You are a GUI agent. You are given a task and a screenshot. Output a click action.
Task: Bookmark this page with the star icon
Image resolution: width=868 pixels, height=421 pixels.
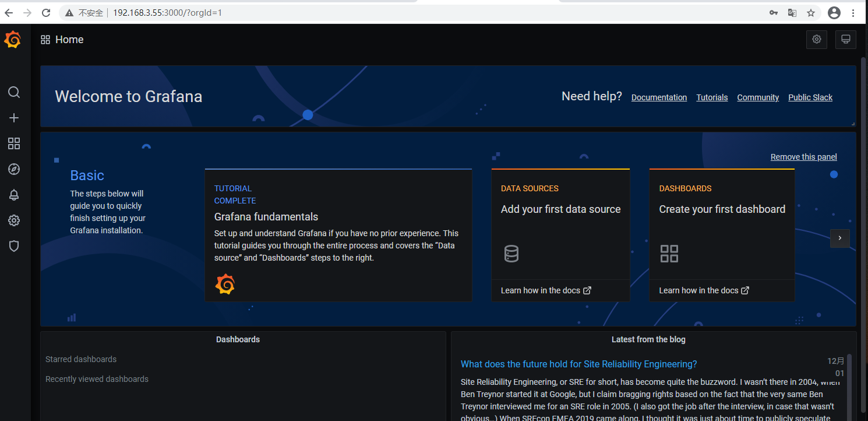tap(811, 13)
